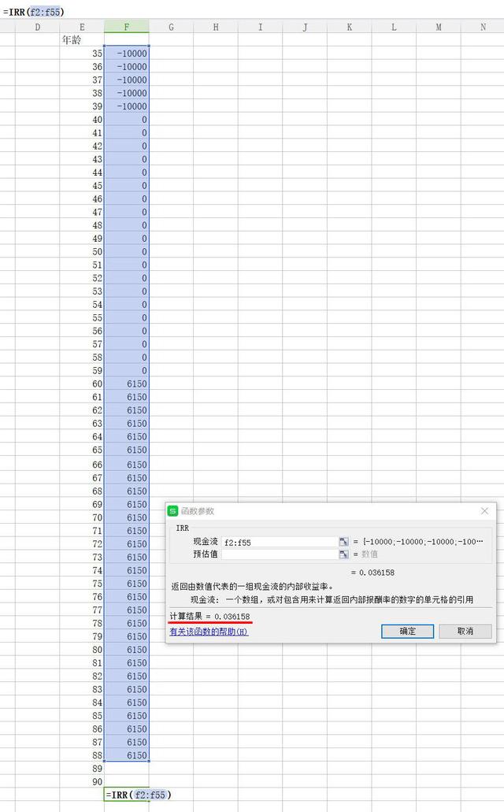
Task: Select column M header
Action: coord(438,27)
